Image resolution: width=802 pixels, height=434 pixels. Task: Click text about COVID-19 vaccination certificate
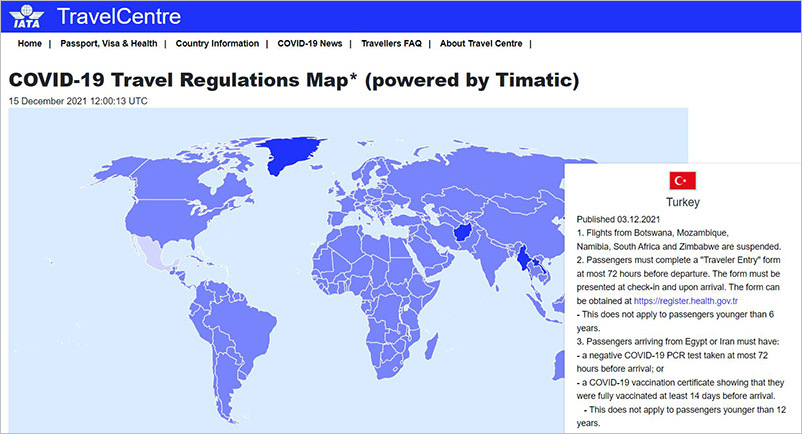[680, 389]
